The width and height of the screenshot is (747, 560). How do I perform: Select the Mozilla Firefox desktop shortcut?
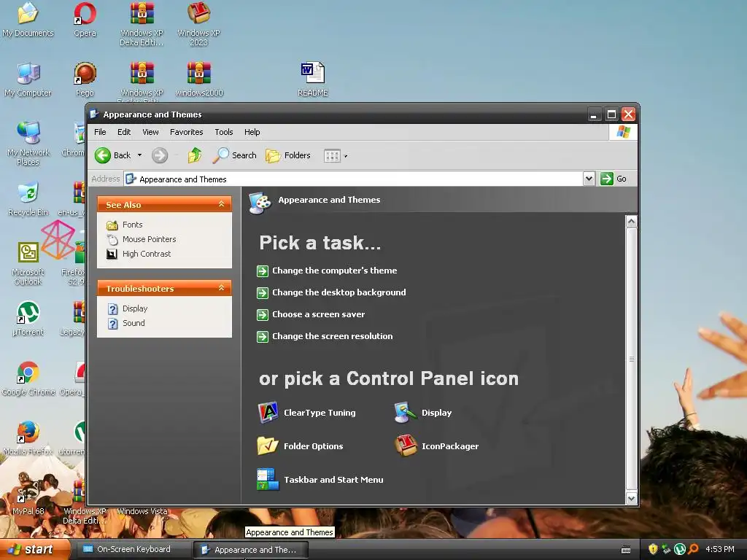(28, 438)
